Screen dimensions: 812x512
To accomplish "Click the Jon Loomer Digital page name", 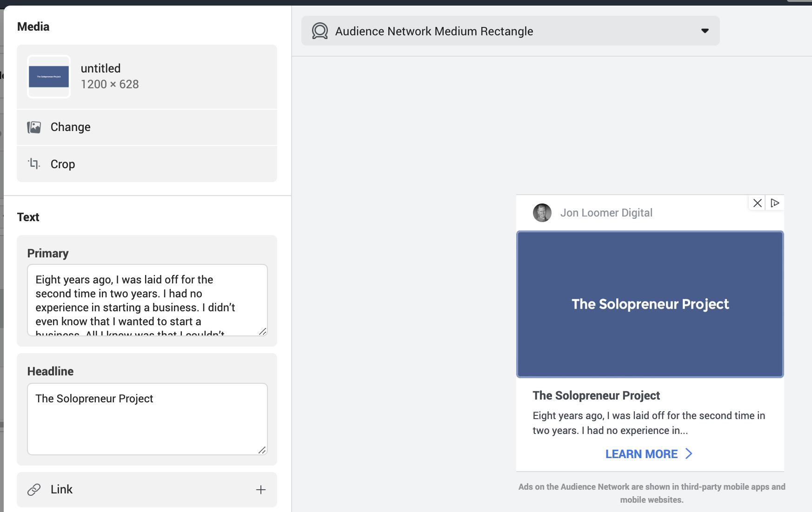I will click(x=606, y=213).
